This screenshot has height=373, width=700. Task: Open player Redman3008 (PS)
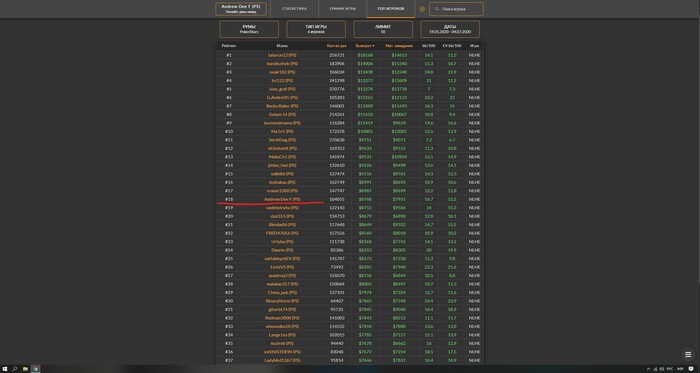(282, 318)
